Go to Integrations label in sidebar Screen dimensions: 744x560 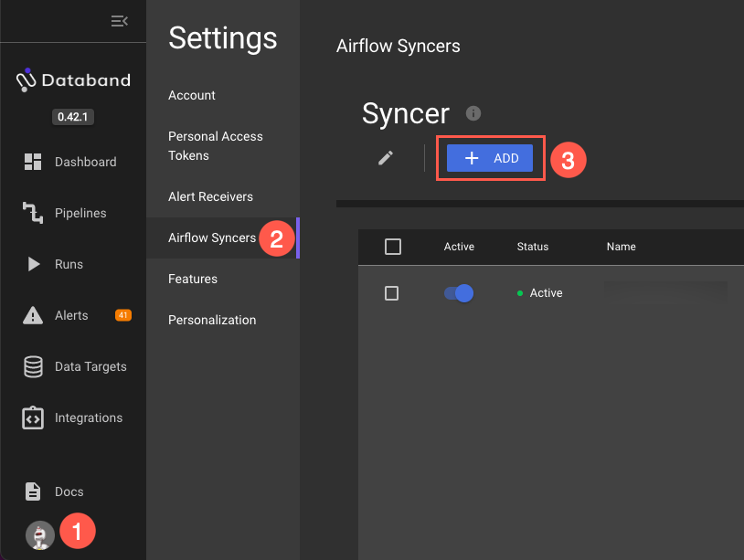(89, 417)
